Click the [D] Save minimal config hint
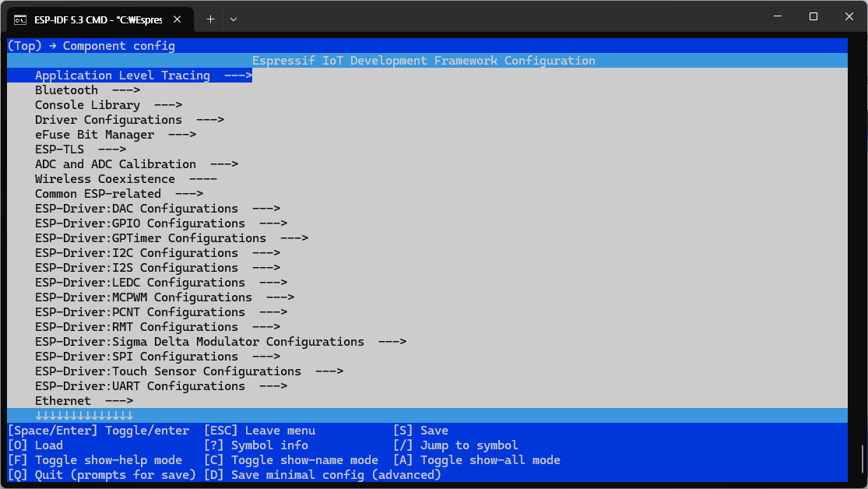Screen dimensions: 868x489 (323, 475)
